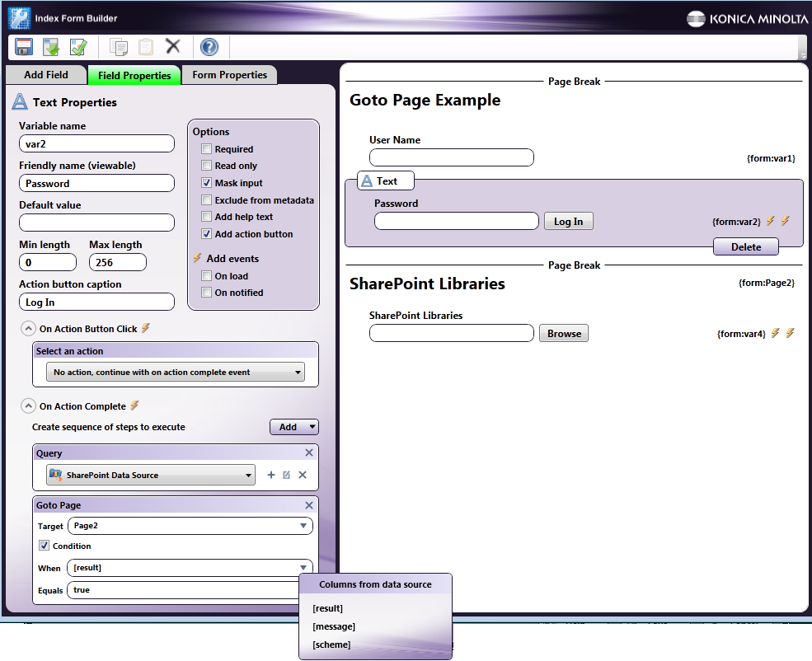Uncheck the Condition checkbox in Goto Page
Viewport: 812px width, 661px height.
44,546
